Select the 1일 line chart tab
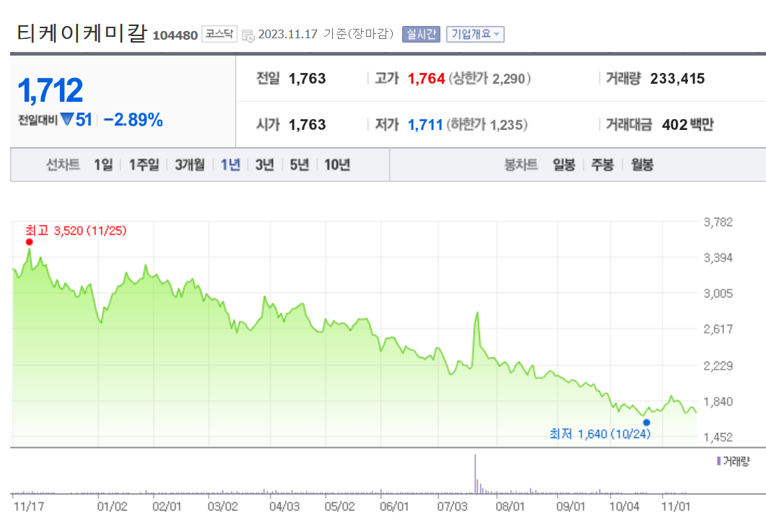Viewport: 766px width, 532px height. [x=103, y=165]
